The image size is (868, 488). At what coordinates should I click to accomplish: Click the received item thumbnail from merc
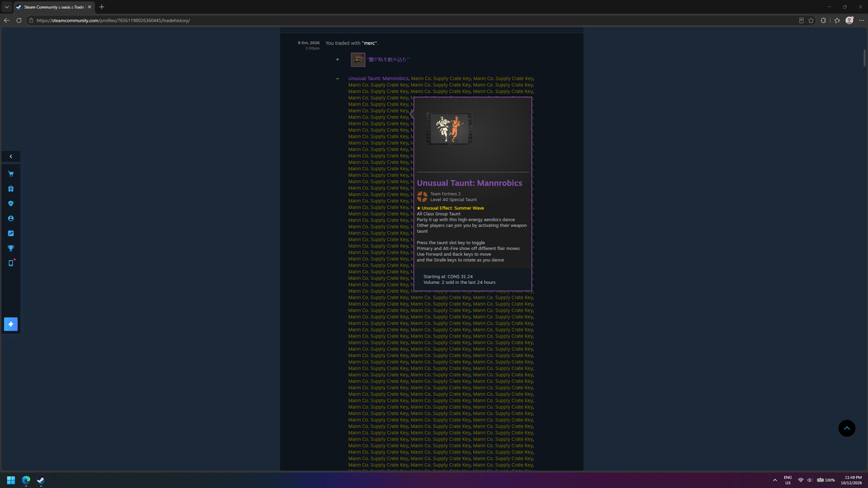[x=358, y=60]
